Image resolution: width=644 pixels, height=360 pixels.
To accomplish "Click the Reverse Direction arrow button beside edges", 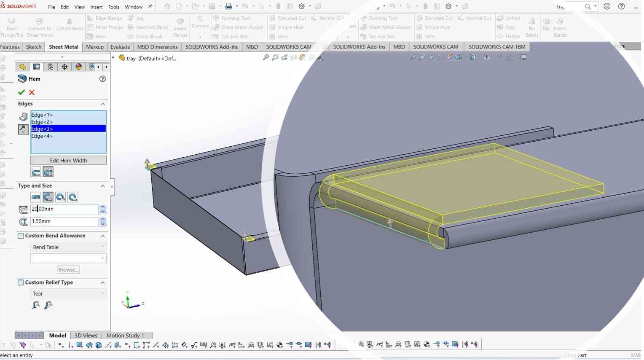I will 23,129.
